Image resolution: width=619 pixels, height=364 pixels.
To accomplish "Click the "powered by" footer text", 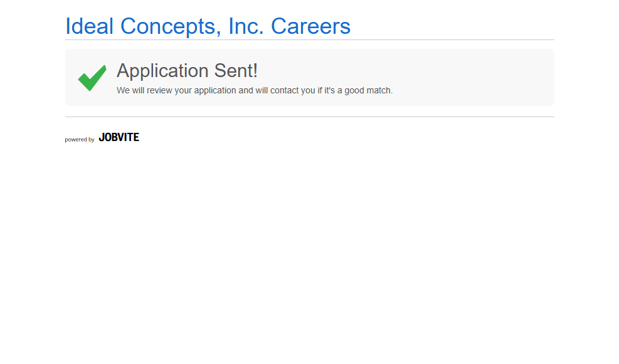I will pyautogui.click(x=80, y=140).
